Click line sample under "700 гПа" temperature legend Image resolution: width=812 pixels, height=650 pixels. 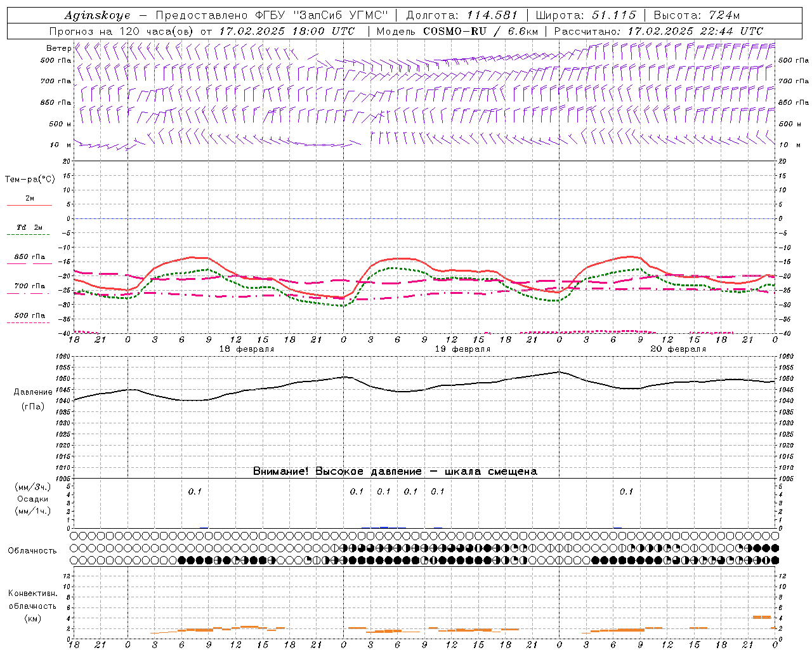coord(29,293)
